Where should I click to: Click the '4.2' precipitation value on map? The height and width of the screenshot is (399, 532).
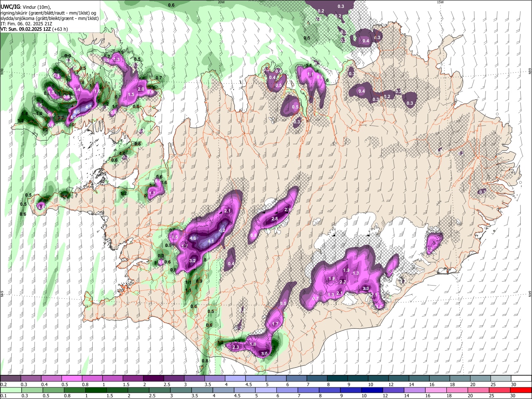[x=222, y=230]
